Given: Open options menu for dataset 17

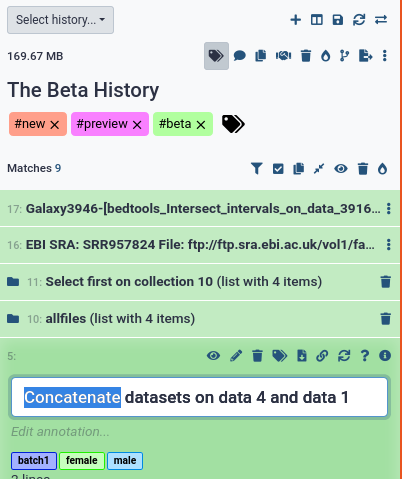Looking at the screenshot, I should [x=389, y=209].
